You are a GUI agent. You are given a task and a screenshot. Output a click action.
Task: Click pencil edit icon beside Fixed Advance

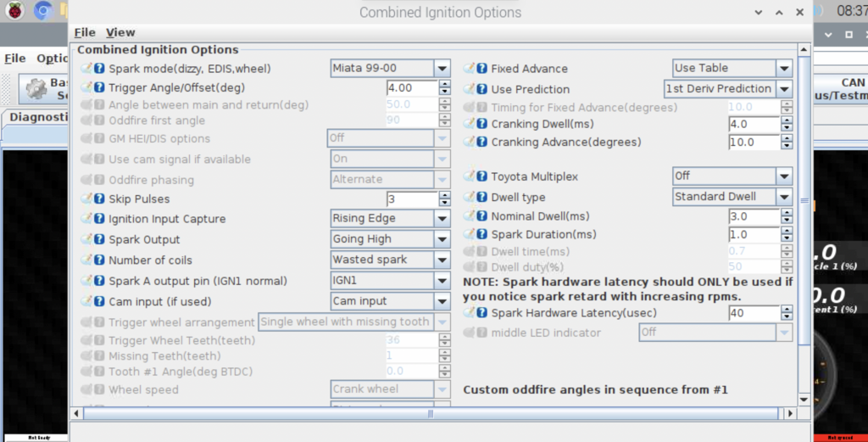(470, 68)
